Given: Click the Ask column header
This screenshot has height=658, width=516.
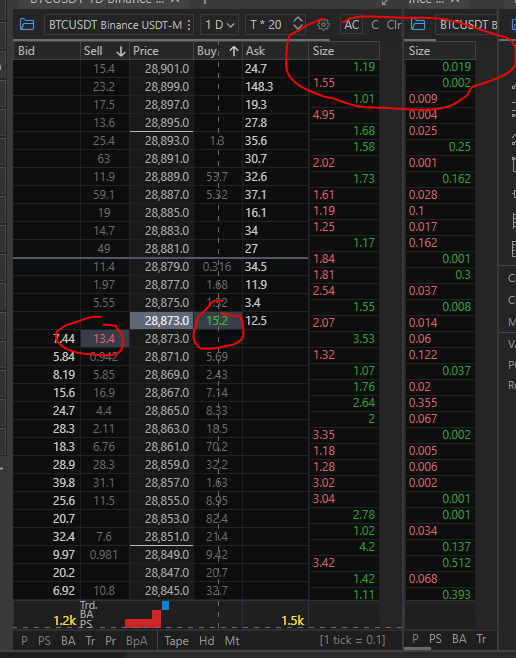Looking at the screenshot, I should tap(275, 51).
